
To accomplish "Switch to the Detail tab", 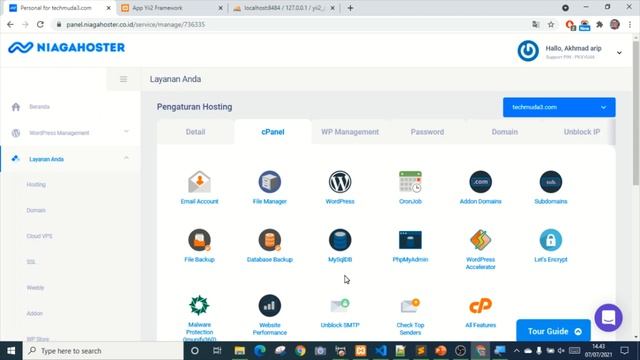I will point(195,132).
